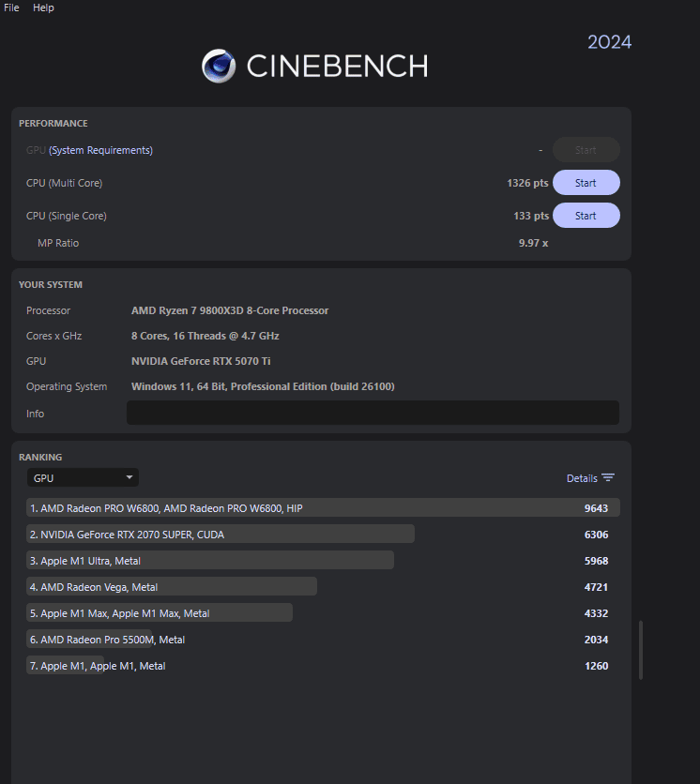Click the 8 Cores, 16 Threads value

(205, 336)
